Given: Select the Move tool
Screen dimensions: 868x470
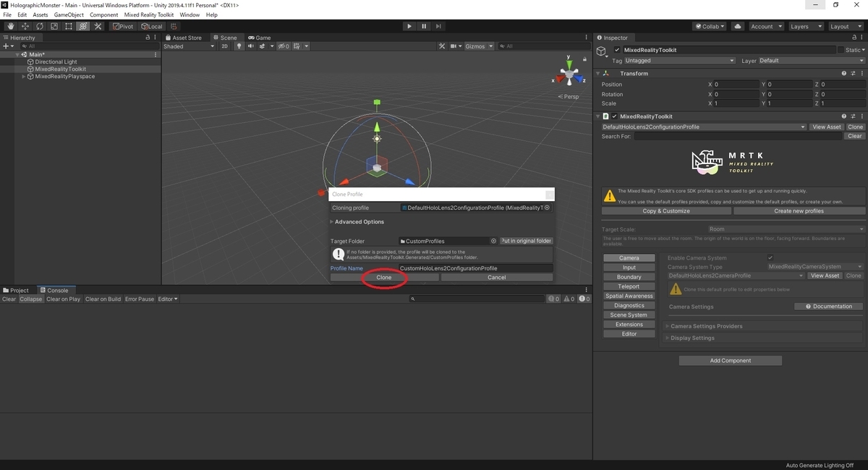Looking at the screenshot, I should tap(25, 26).
